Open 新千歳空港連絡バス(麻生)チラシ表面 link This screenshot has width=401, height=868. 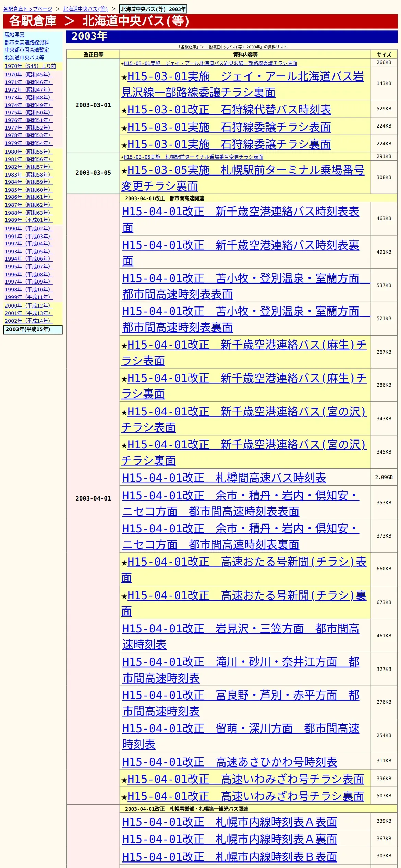(244, 353)
